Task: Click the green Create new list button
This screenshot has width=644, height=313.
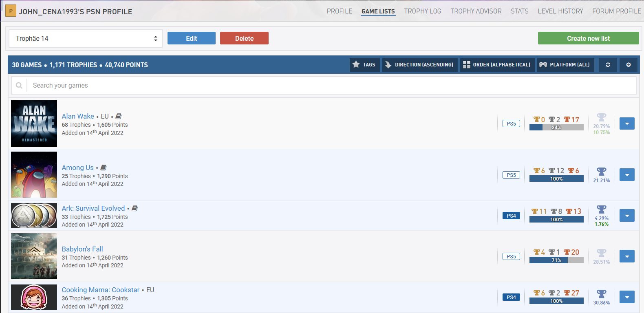Action: [588, 38]
